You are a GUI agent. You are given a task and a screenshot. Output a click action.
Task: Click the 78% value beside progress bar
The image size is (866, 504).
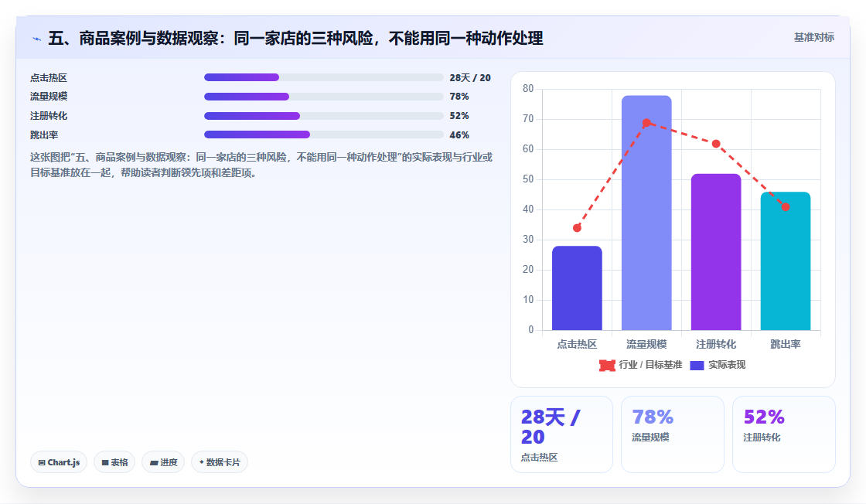click(459, 97)
